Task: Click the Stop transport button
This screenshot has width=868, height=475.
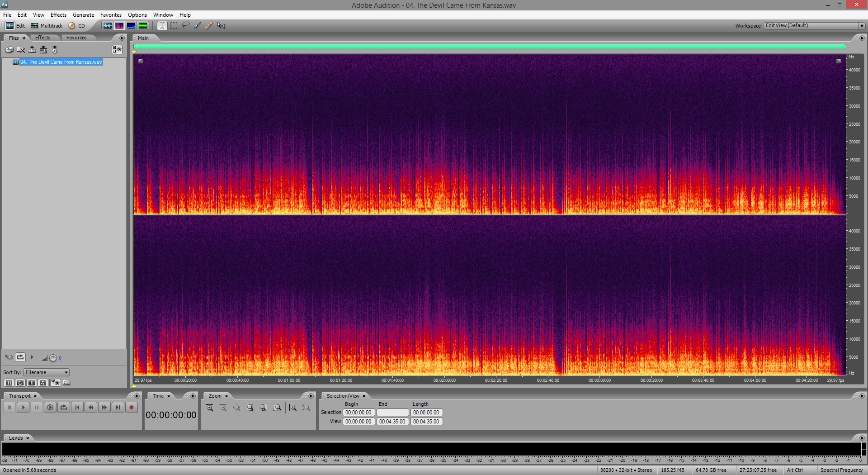Action: click(x=9, y=408)
